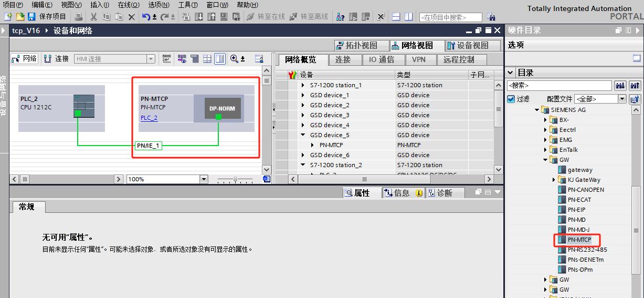Viewport: 644px width, 298px height.
Task: Click search-down icon in hardware catalog
Action: [620, 86]
